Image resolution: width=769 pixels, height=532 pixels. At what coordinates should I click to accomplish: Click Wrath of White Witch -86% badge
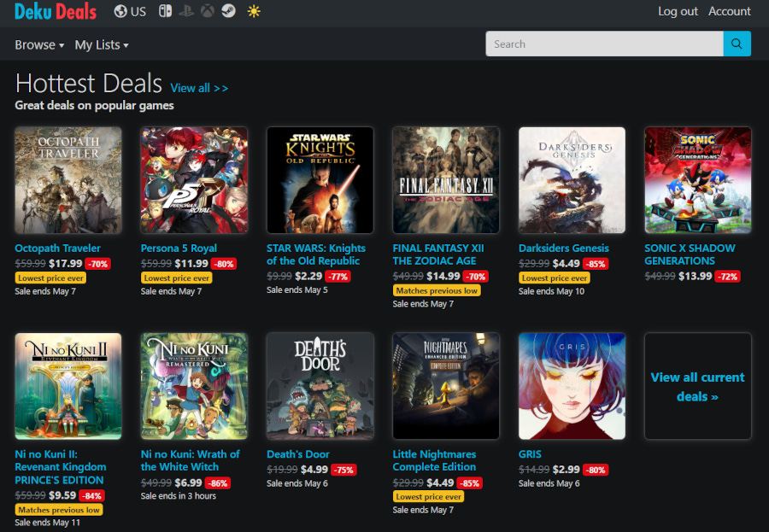218,483
